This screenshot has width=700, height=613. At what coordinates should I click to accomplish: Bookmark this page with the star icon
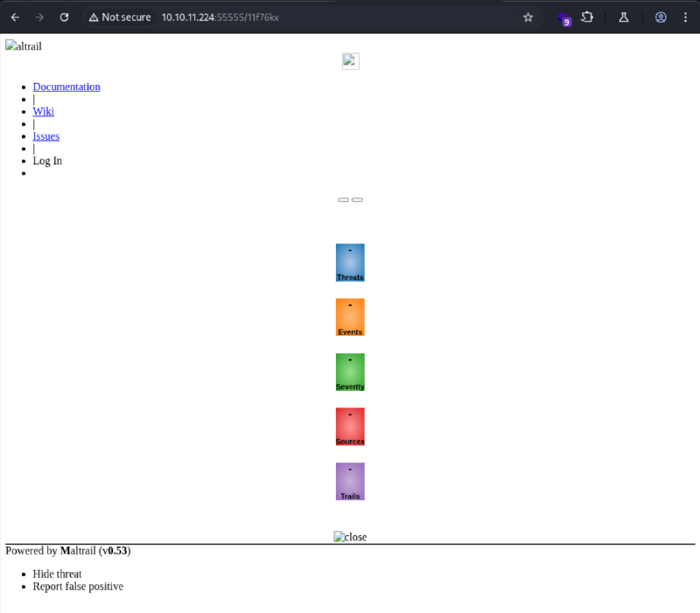528,17
